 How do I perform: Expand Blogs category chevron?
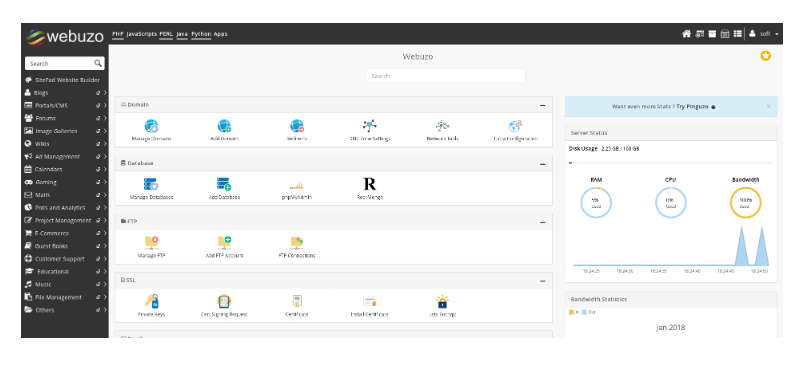point(105,93)
